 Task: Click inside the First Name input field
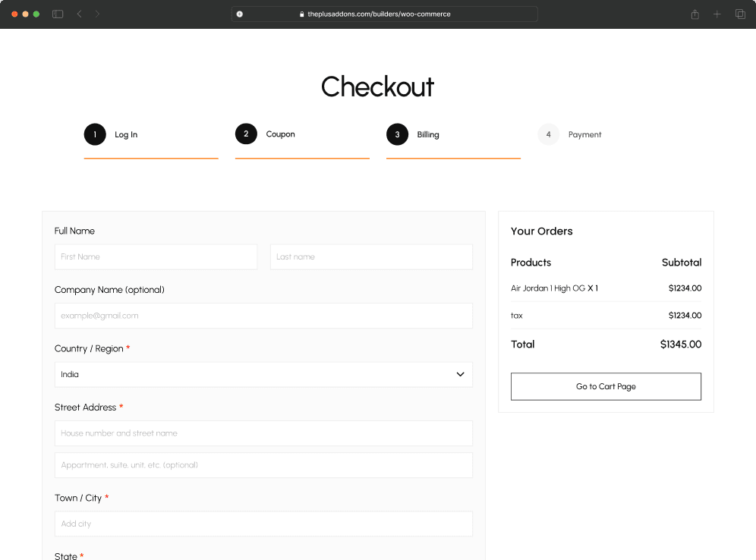[156, 256]
